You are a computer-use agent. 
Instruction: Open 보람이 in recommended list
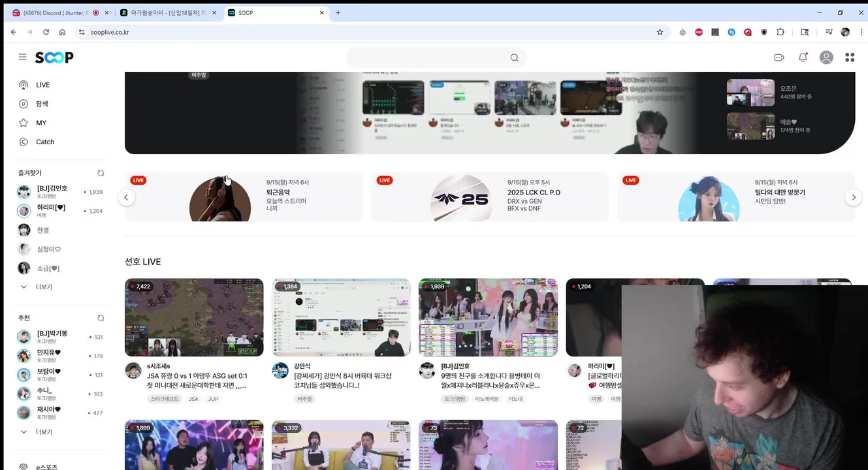point(60,375)
